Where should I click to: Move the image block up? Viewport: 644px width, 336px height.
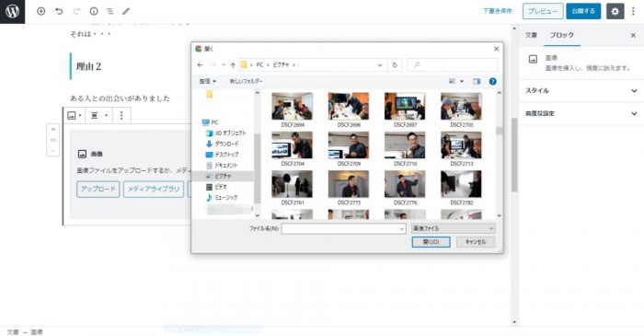(x=53, y=130)
